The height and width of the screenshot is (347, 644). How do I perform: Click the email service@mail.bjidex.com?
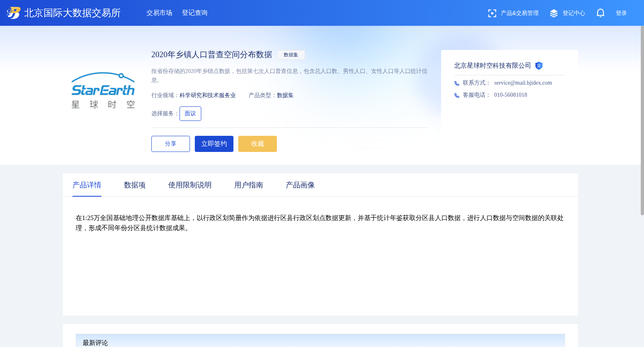(523, 83)
